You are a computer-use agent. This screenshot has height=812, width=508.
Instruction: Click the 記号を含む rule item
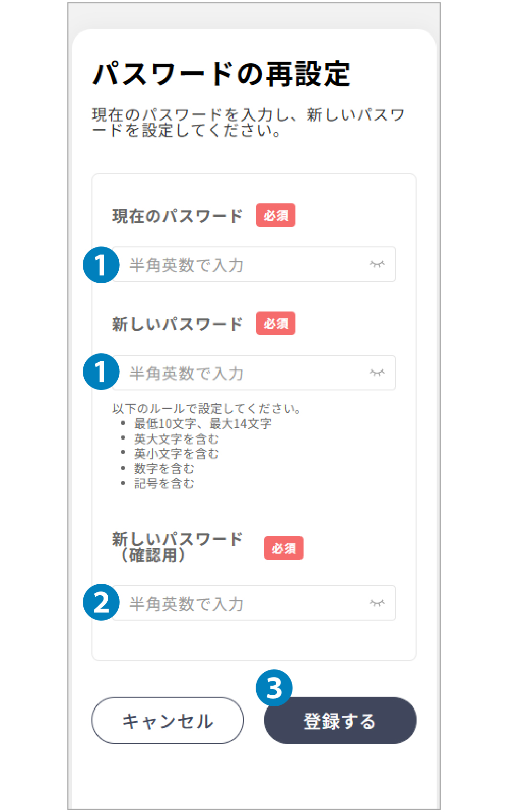164,484
